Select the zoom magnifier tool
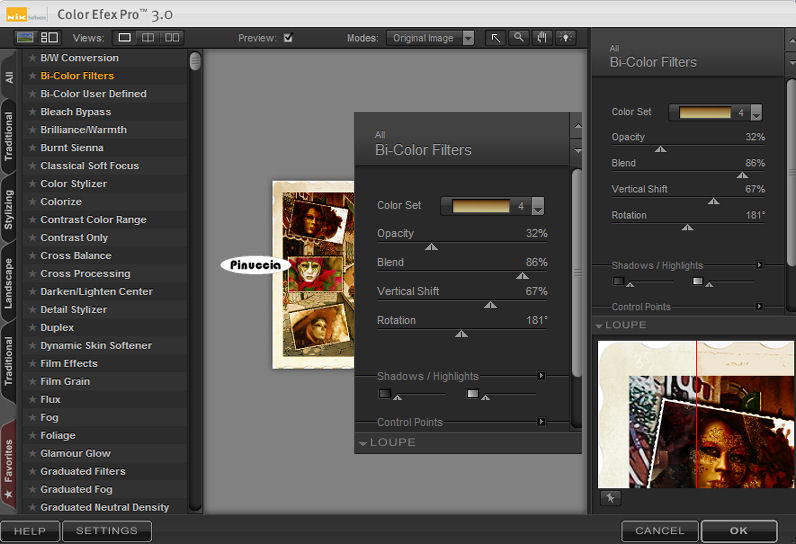Image resolution: width=796 pixels, height=544 pixels. tap(518, 38)
